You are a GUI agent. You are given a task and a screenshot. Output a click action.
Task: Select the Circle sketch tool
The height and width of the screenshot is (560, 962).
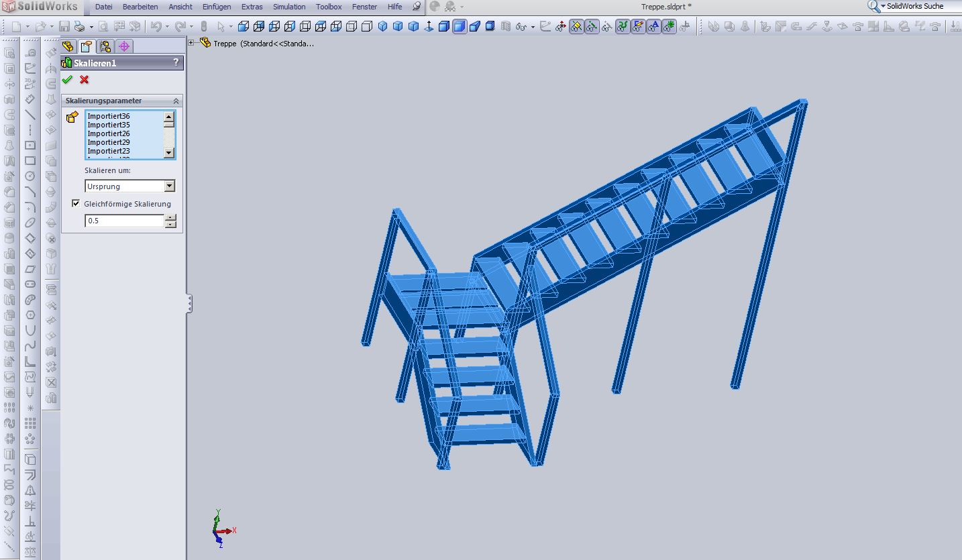(x=30, y=176)
